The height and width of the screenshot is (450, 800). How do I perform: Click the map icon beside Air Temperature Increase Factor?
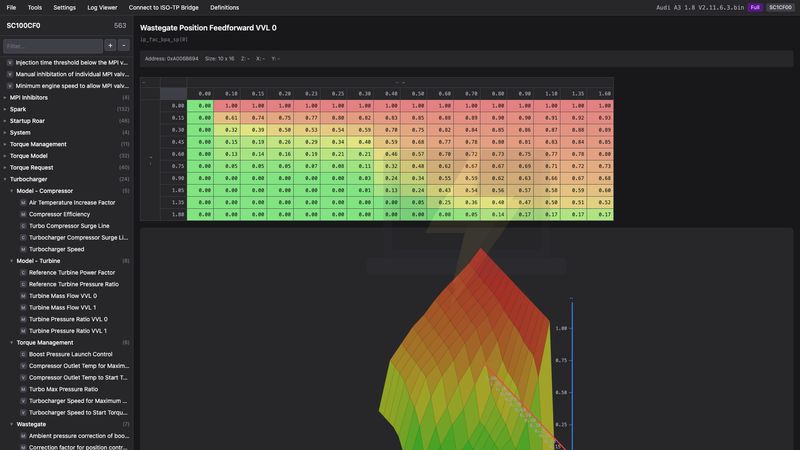point(23,202)
